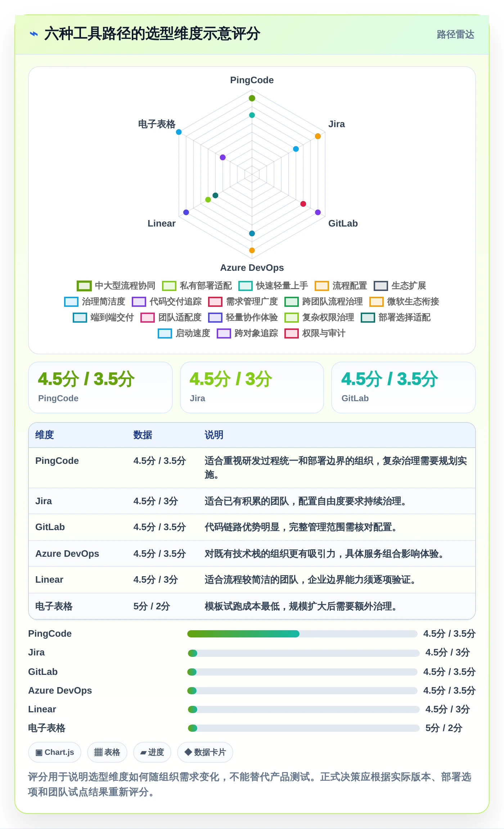The image size is (504, 829).
Task: Click 端到端交付 legend color box
Action: click(80, 317)
